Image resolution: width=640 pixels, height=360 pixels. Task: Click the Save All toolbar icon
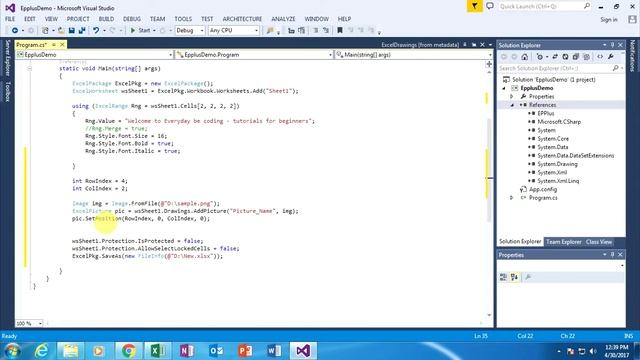coord(82,31)
